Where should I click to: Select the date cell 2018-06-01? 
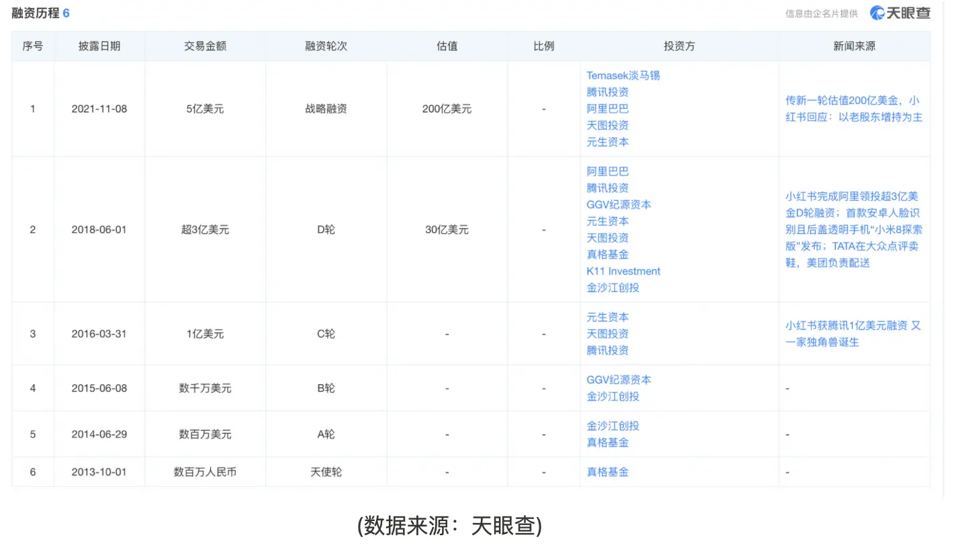pos(99,230)
